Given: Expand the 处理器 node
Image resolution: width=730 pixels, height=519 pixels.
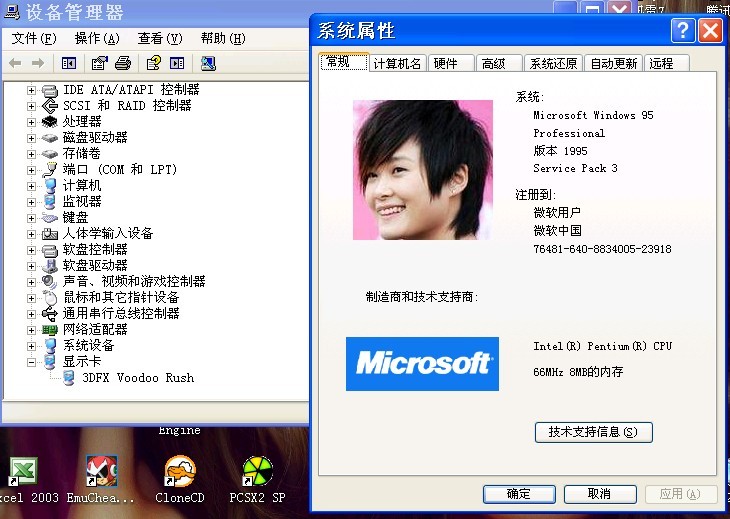Looking at the screenshot, I should (31, 122).
